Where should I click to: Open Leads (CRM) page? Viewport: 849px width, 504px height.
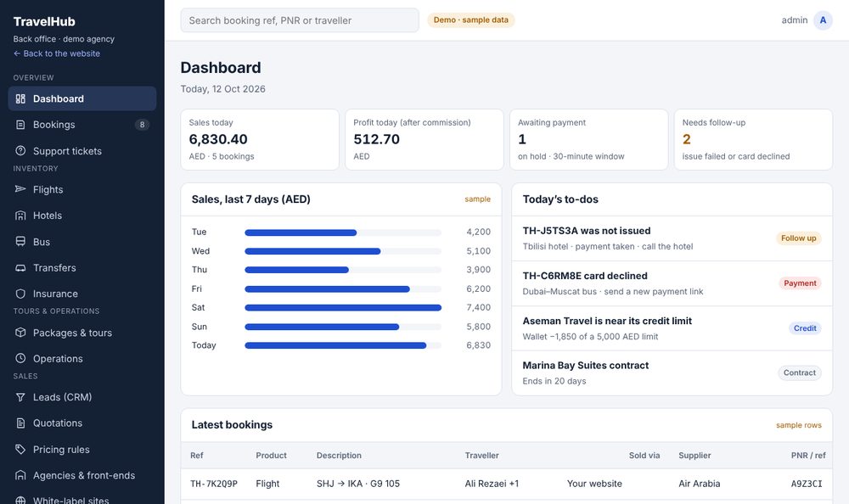82,397
